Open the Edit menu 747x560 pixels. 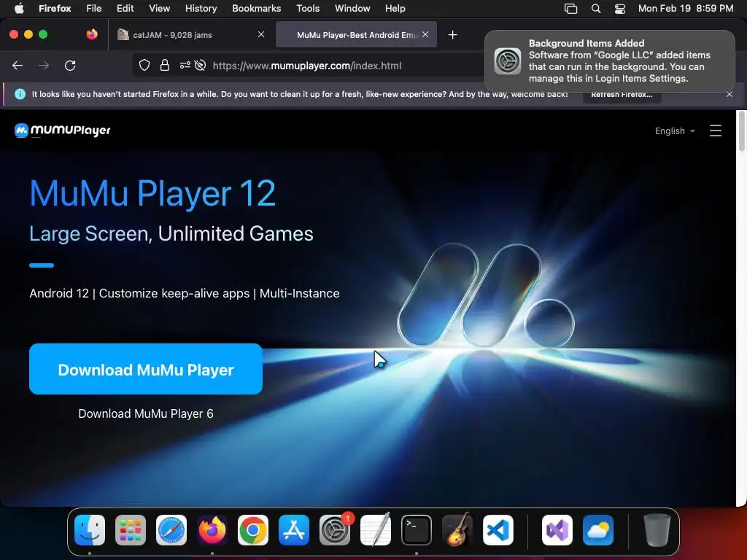click(x=125, y=8)
